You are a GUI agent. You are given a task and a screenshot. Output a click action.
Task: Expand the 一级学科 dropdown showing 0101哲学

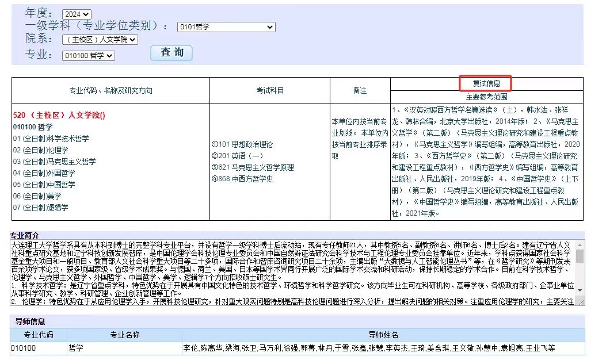point(226,27)
